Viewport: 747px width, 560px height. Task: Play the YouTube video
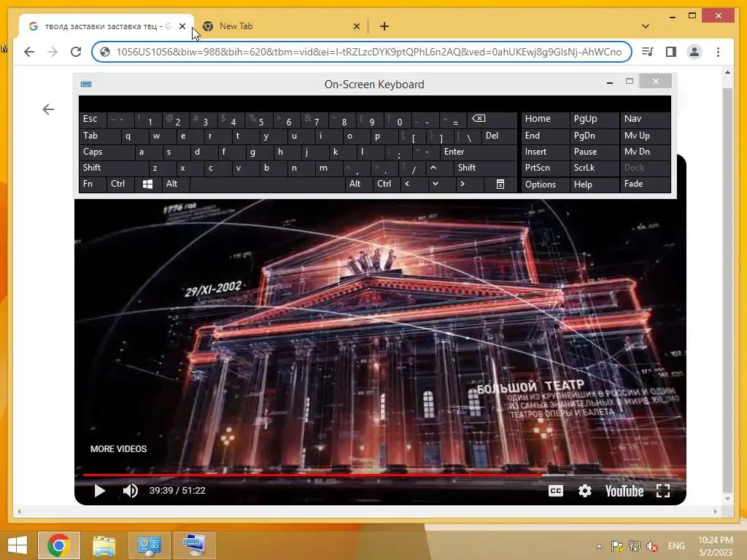coord(99,491)
